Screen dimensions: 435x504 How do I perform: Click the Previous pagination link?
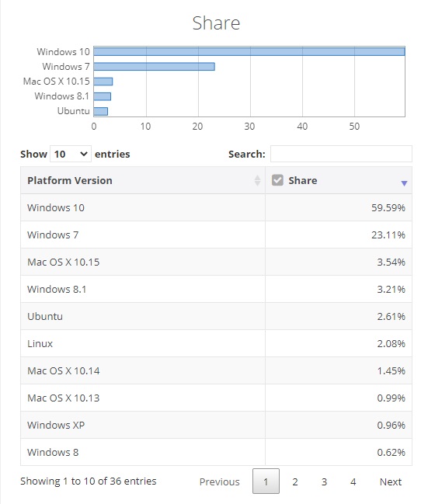click(219, 481)
